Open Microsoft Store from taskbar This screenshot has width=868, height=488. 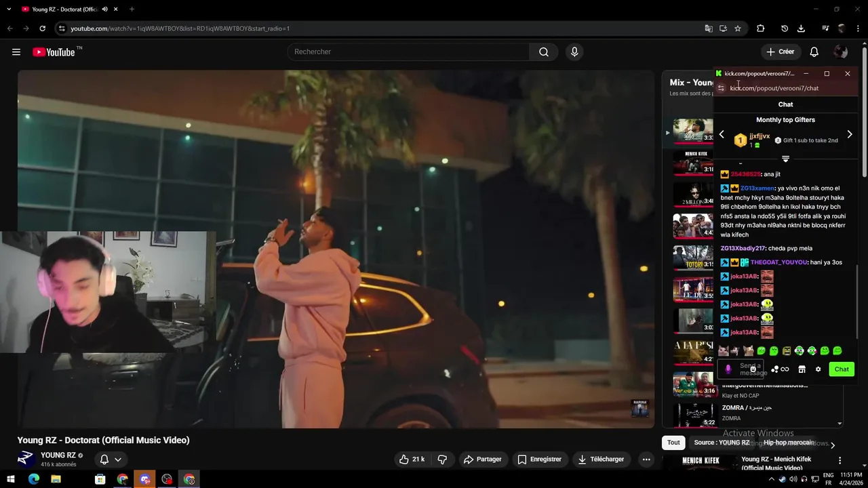point(100,479)
